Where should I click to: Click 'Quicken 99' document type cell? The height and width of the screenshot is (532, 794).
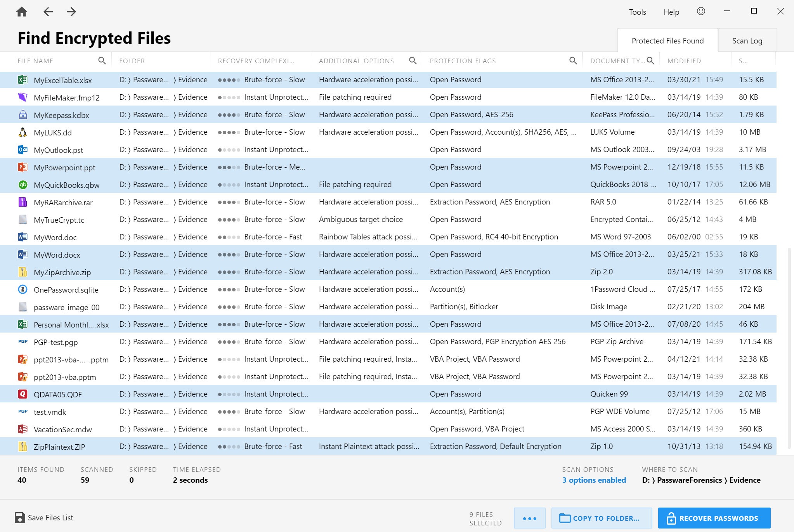pyautogui.click(x=609, y=394)
